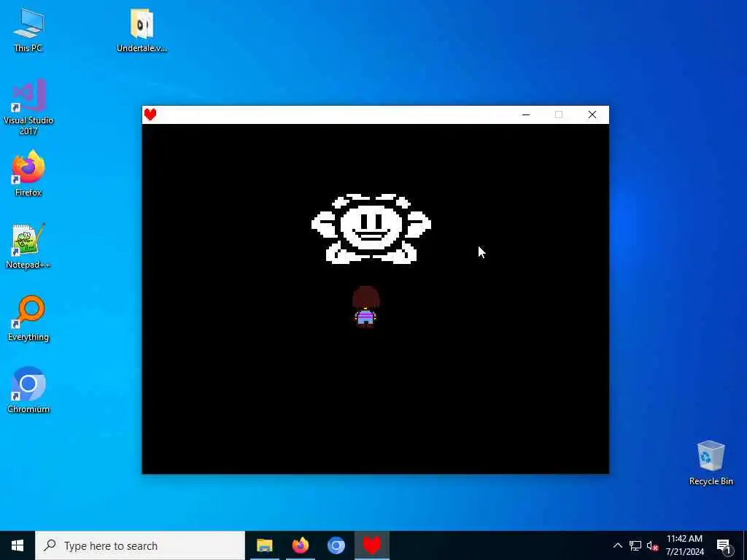Click the taskbar search box
The image size is (747, 560).
(140, 545)
